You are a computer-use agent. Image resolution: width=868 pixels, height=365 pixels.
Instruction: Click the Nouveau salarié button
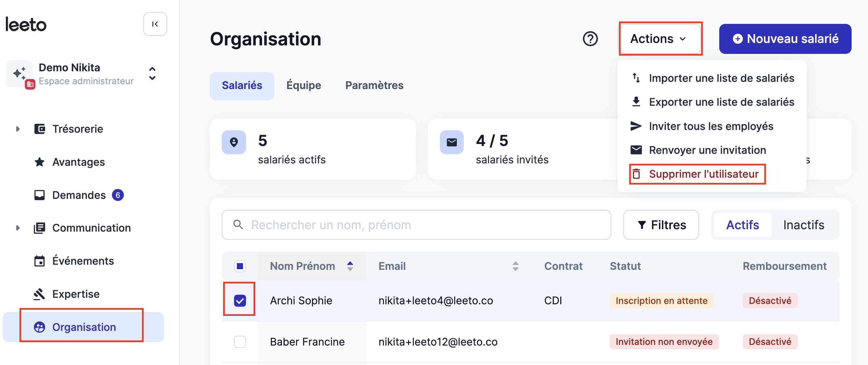point(785,39)
